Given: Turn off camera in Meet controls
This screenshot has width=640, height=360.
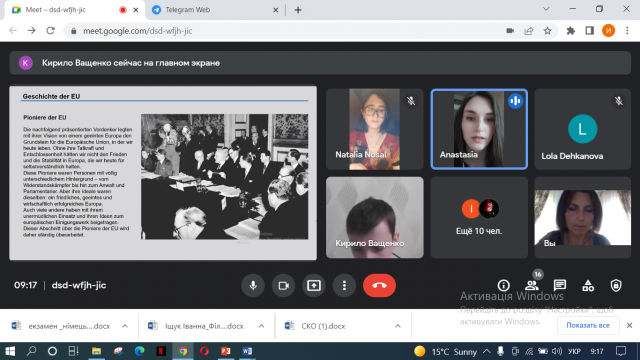Looking at the screenshot, I should (x=283, y=285).
